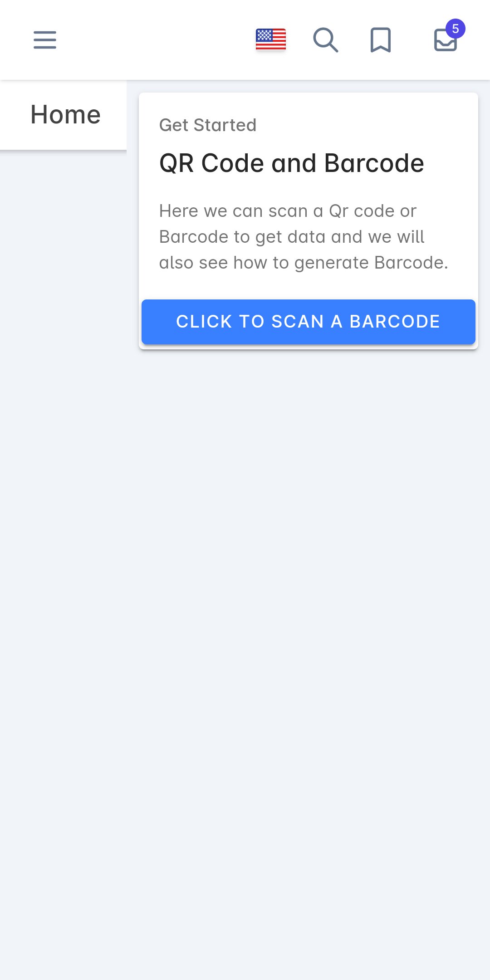Click the "Get Started" label

(x=208, y=125)
